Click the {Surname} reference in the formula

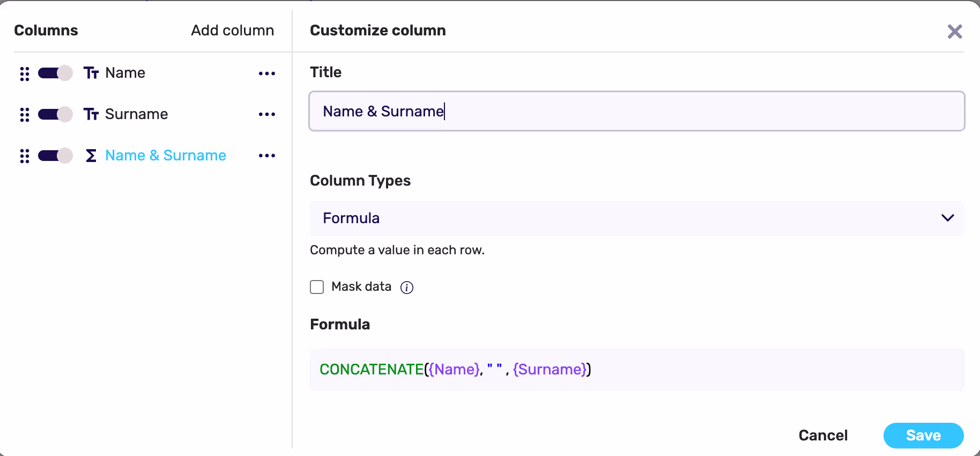tap(550, 369)
